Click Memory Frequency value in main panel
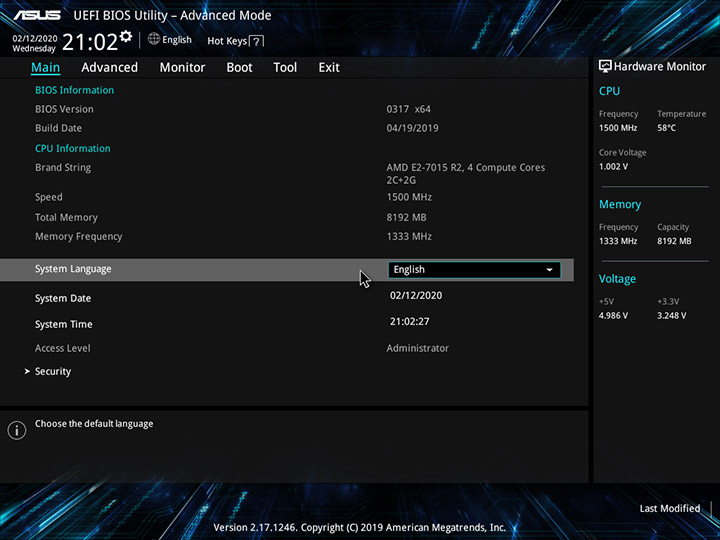720x540 pixels. point(409,236)
